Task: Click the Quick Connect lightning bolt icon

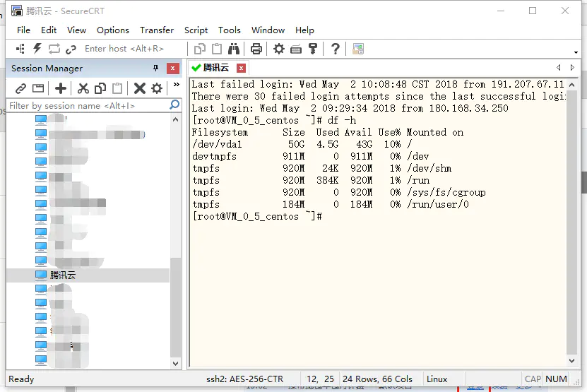Action: pyautogui.click(x=37, y=49)
